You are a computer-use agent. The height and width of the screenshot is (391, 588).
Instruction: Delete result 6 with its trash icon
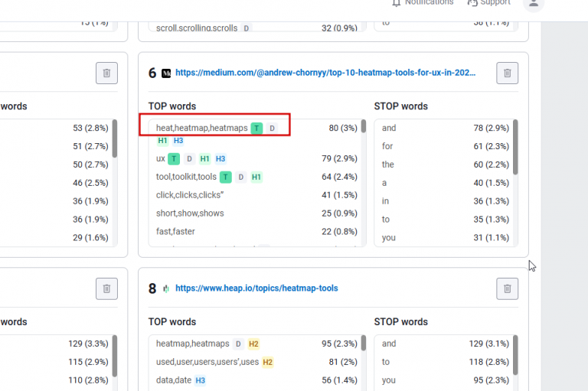507,73
